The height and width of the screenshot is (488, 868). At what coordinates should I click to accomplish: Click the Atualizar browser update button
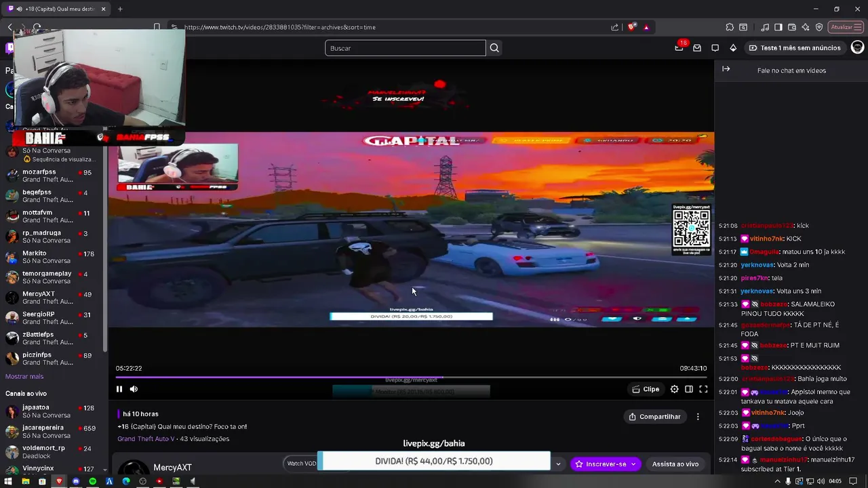[846, 27]
